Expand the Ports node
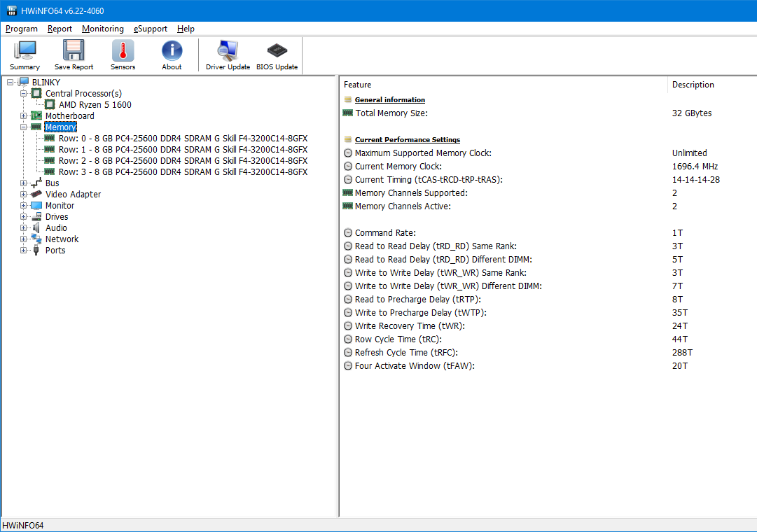 point(23,250)
